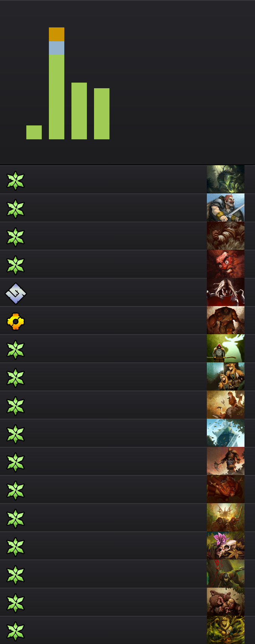Select the shortest green bar in the chart
255x644 pixels.
point(34,132)
